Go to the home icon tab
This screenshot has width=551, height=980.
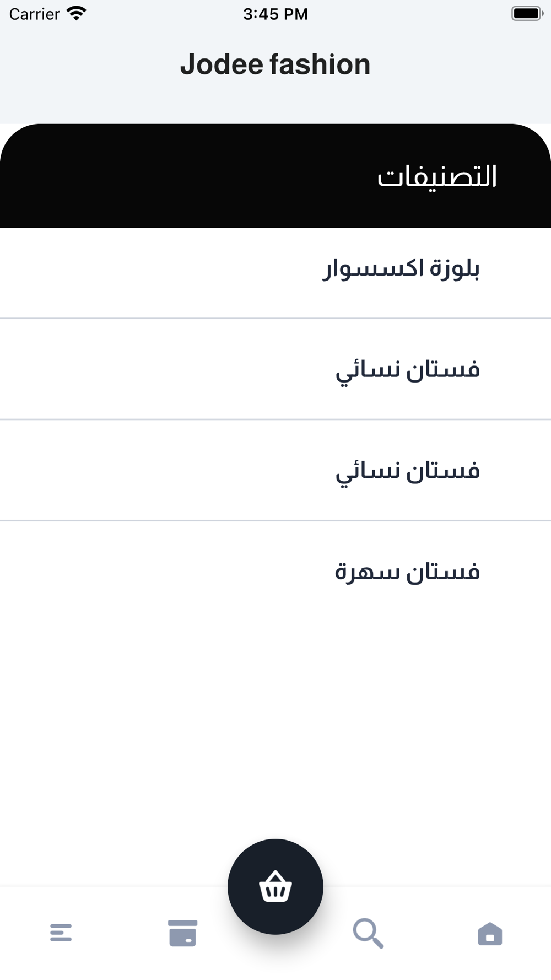click(490, 934)
